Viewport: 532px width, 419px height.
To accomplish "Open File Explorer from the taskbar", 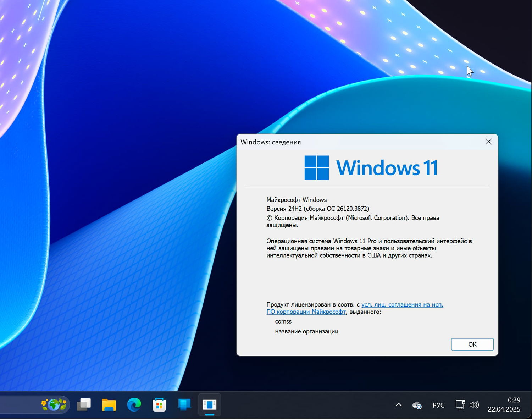I will click(109, 404).
